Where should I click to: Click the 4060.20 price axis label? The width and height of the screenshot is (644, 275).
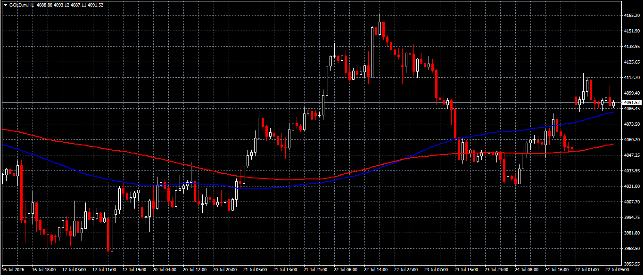click(631, 140)
